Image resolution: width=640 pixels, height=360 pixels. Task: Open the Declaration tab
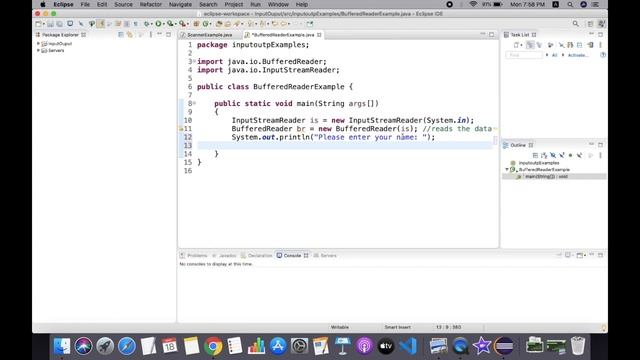(x=256, y=256)
